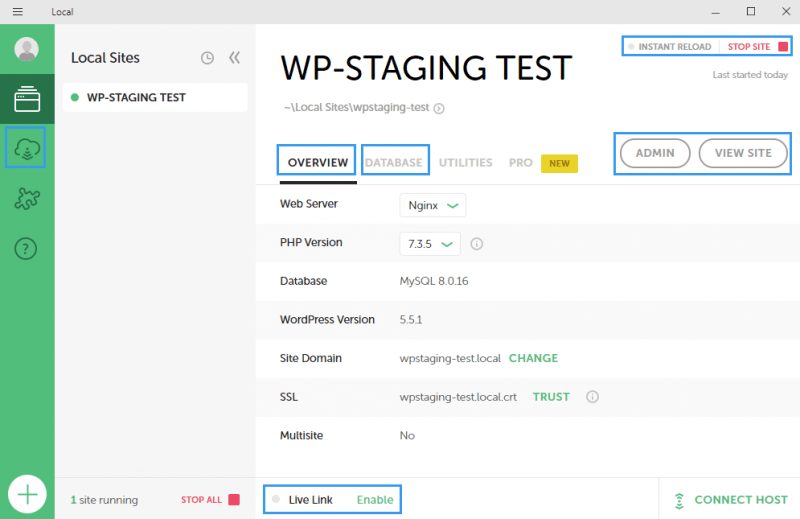
Task: Click the Last started today text
Action: click(750, 75)
